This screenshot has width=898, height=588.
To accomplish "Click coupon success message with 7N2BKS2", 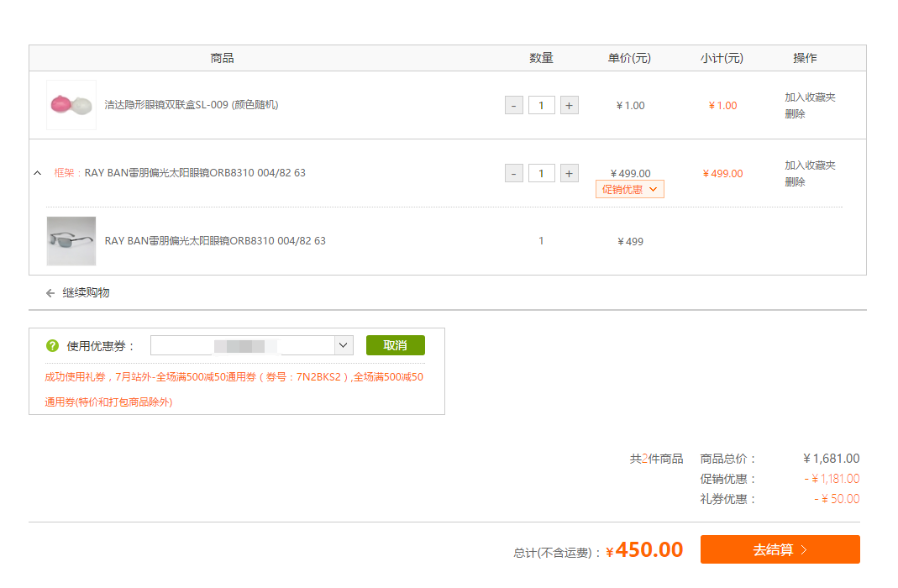I will [x=234, y=389].
